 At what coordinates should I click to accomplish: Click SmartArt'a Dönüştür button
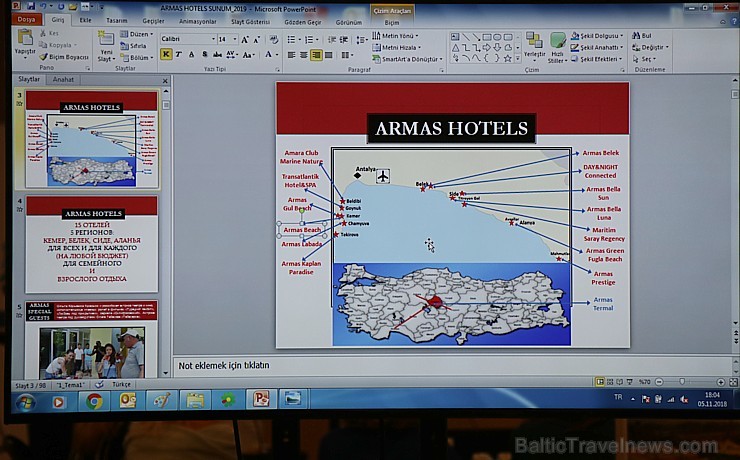(x=408, y=59)
